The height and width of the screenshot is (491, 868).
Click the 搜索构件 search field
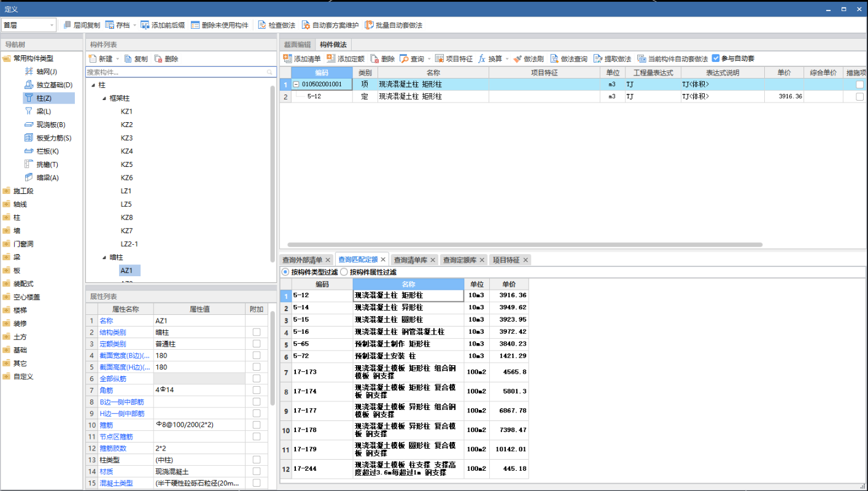[181, 72]
